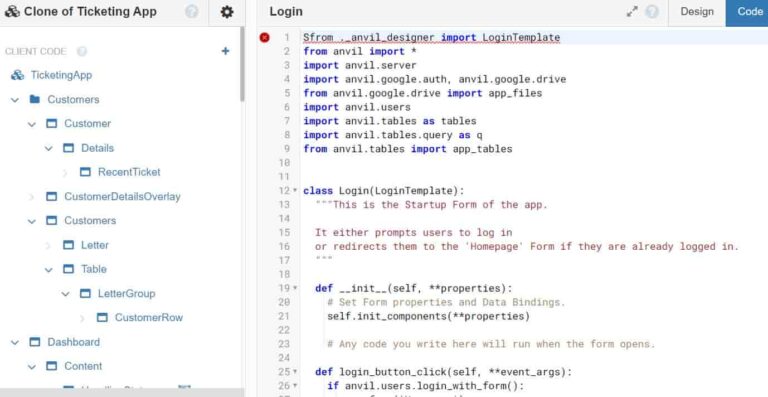Open the CustomerDetailsOverlay form

point(122,196)
